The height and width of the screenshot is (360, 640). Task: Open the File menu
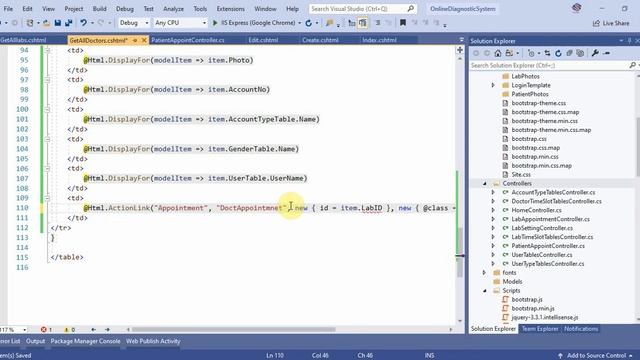coord(8,9)
